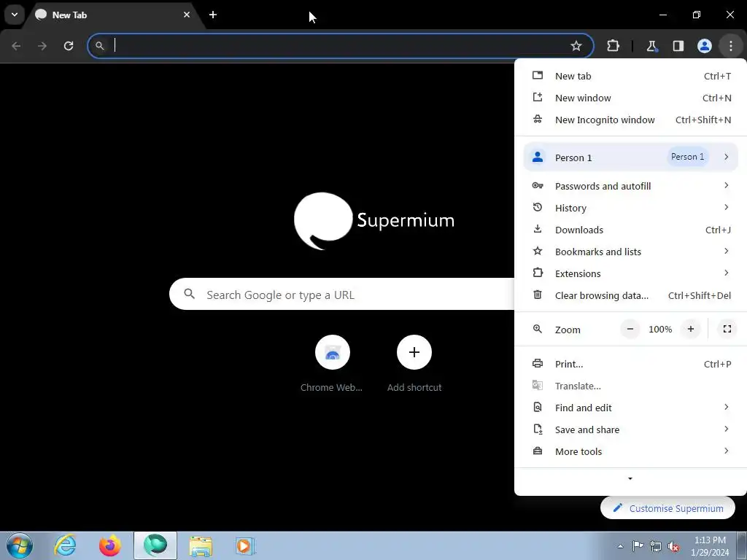Choose New tab from the menu
This screenshot has width=747, height=560.
click(x=631, y=76)
